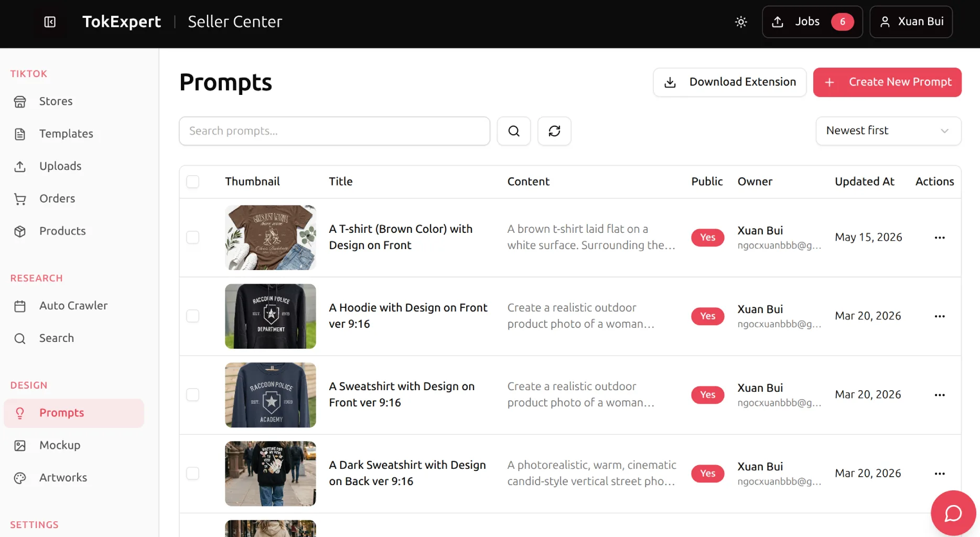Click title A Sweatshirt with Design on Front
This screenshot has width=980, height=537.
(x=402, y=394)
